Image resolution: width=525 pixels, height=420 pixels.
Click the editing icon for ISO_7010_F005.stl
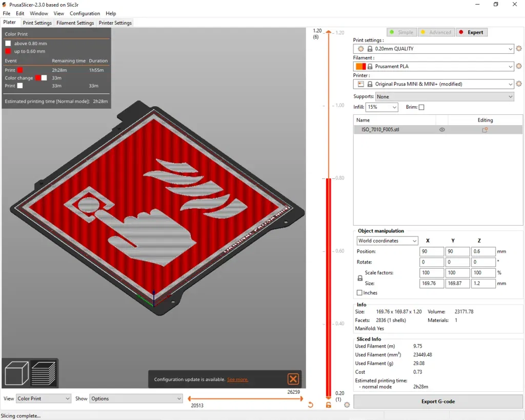(x=484, y=130)
